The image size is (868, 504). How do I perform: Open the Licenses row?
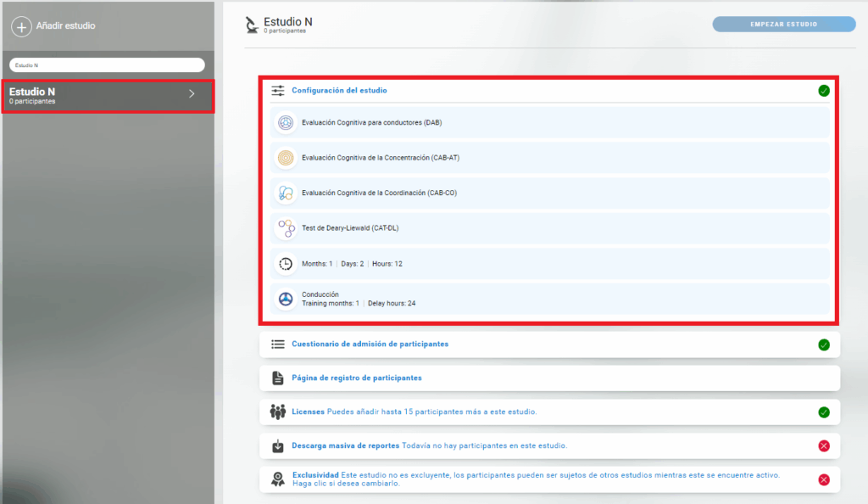[308, 412]
